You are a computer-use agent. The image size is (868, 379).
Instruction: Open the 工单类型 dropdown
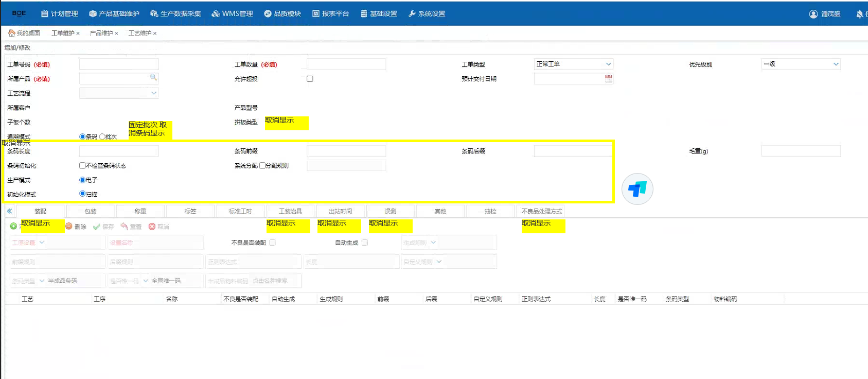(x=609, y=64)
